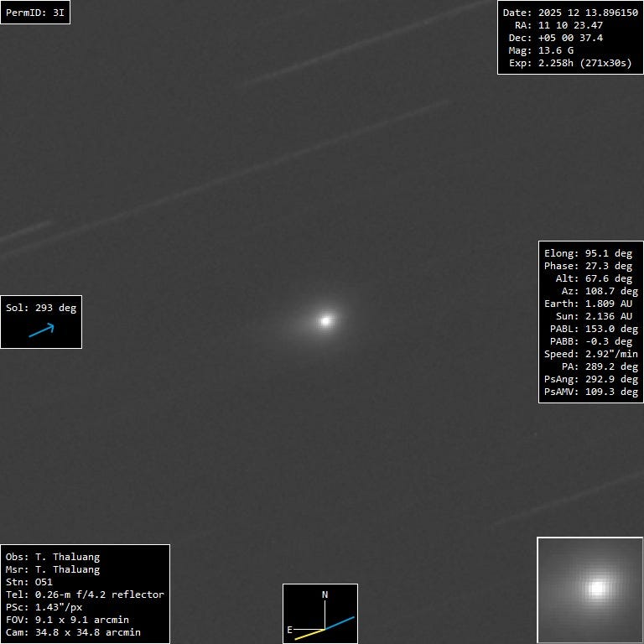
Task: Click the Tel: 0.26-m f/4.2 reflector line
Action: pyautogui.click(x=85, y=595)
